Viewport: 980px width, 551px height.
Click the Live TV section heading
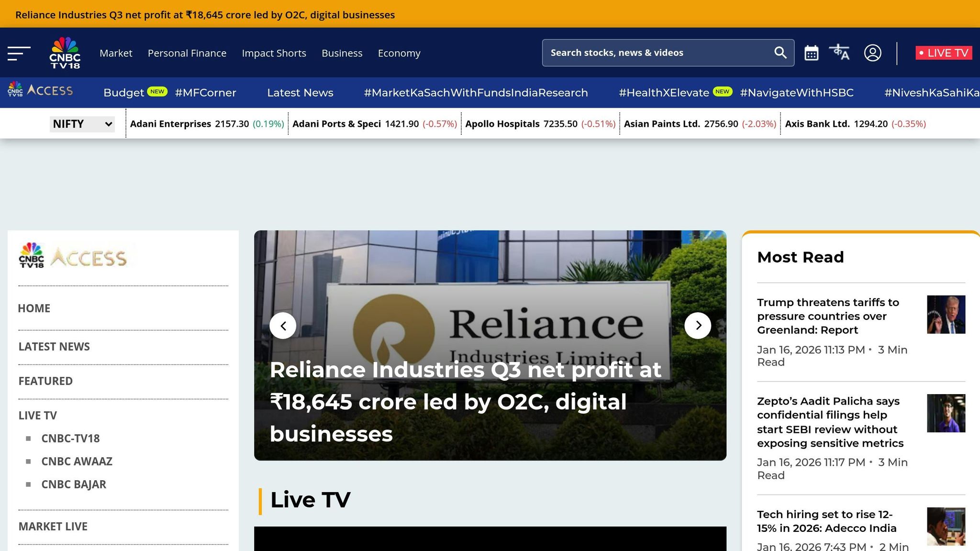click(310, 500)
